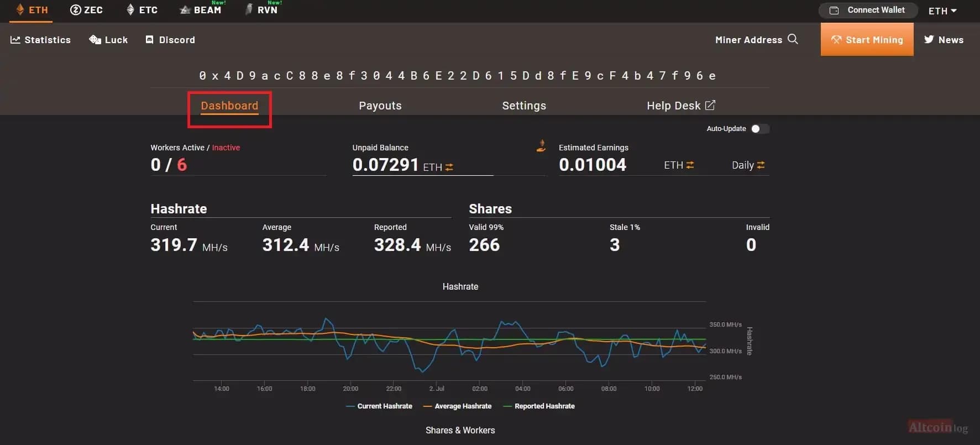980x445 pixels.
Task: Open the Payouts tab
Action: click(x=380, y=106)
